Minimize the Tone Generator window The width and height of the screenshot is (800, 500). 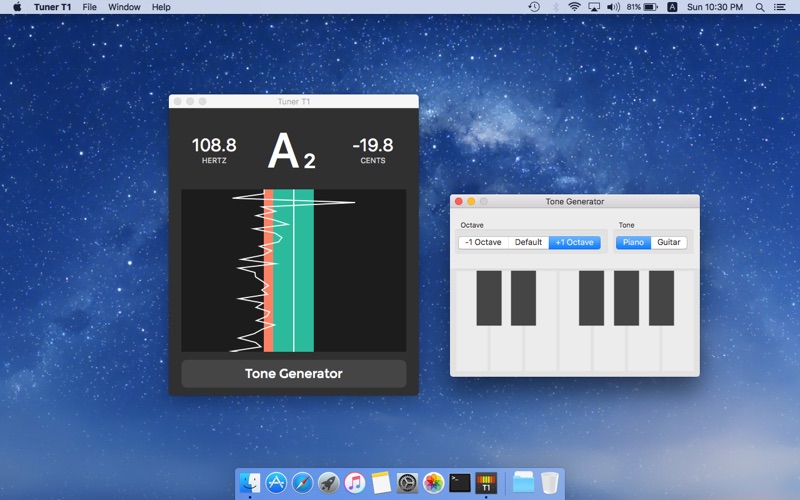[471, 202]
